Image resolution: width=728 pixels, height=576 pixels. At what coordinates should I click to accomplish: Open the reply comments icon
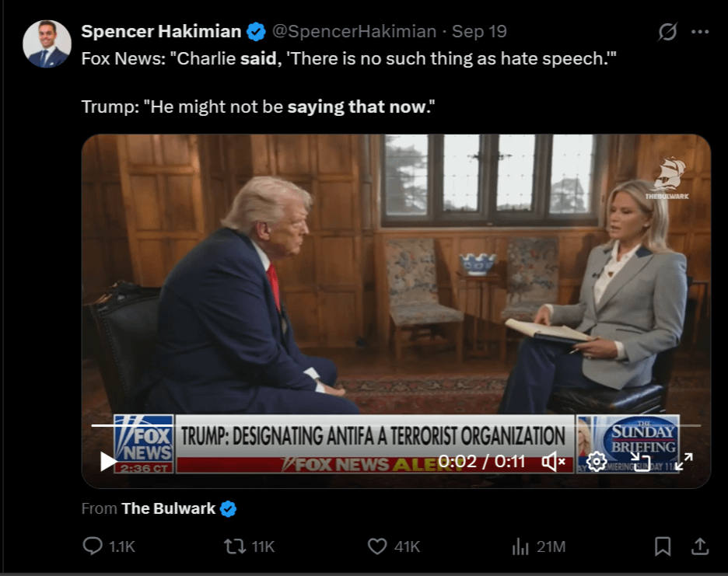tap(93, 546)
